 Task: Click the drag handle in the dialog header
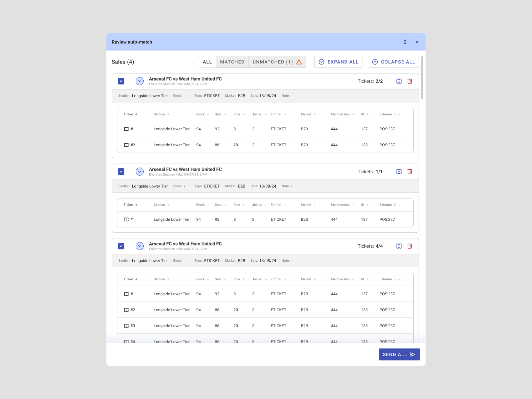[x=405, y=42]
